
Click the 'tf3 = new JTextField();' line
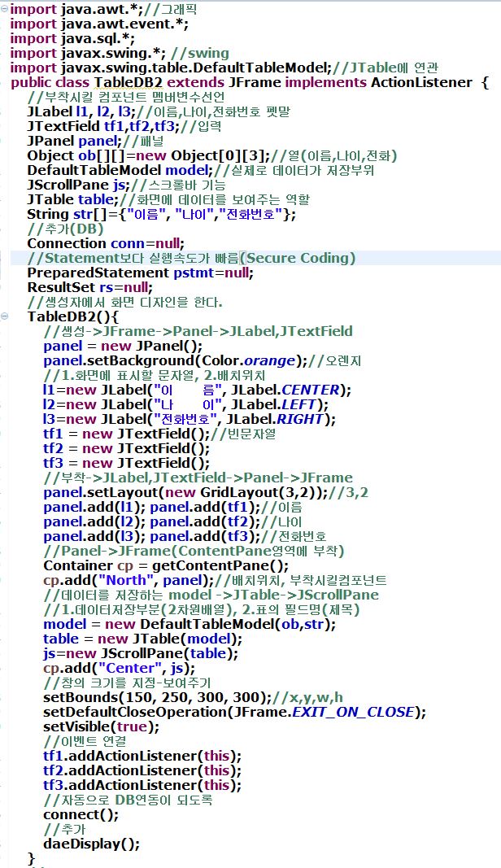coord(127,463)
